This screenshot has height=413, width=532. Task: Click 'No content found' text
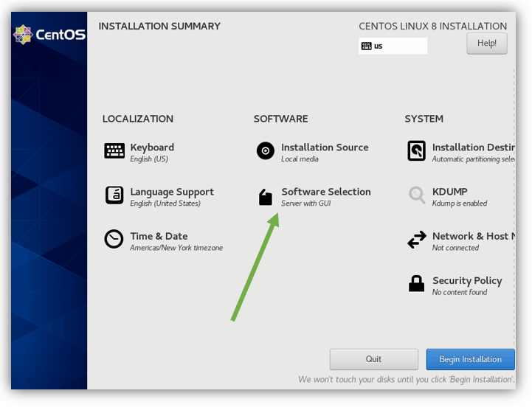460,292
